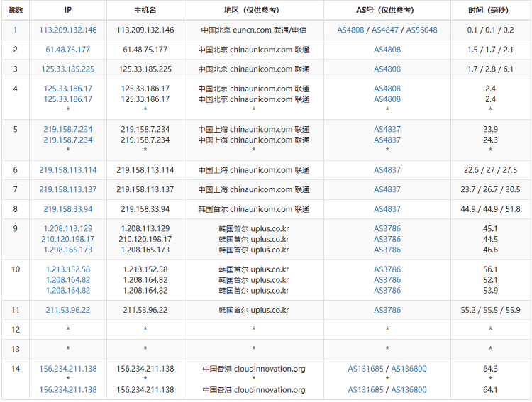
Task: Select time value 24.3 in hop 5
Action: pyautogui.click(x=491, y=140)
